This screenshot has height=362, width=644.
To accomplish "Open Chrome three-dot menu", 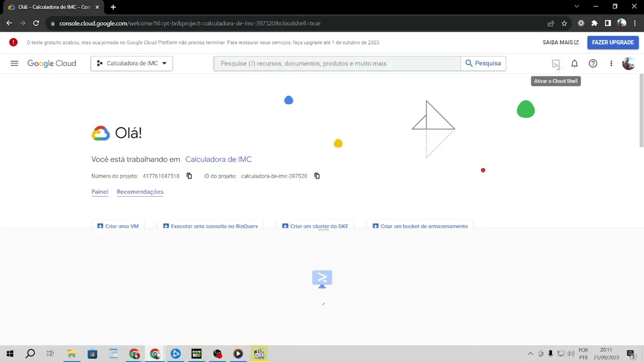I will [635, 23].
